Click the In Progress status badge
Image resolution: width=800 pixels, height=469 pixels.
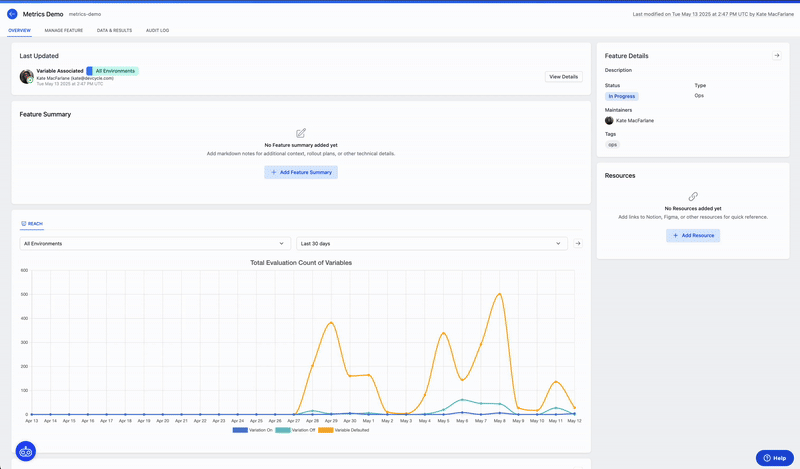click(621, 96)
